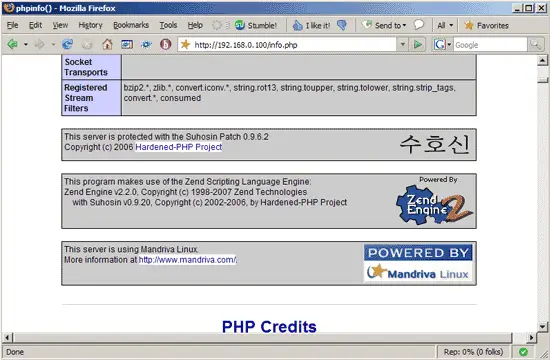Click the red round b toolbar icon
This screenshot has width=550, height=360.
tap(166, 44)
